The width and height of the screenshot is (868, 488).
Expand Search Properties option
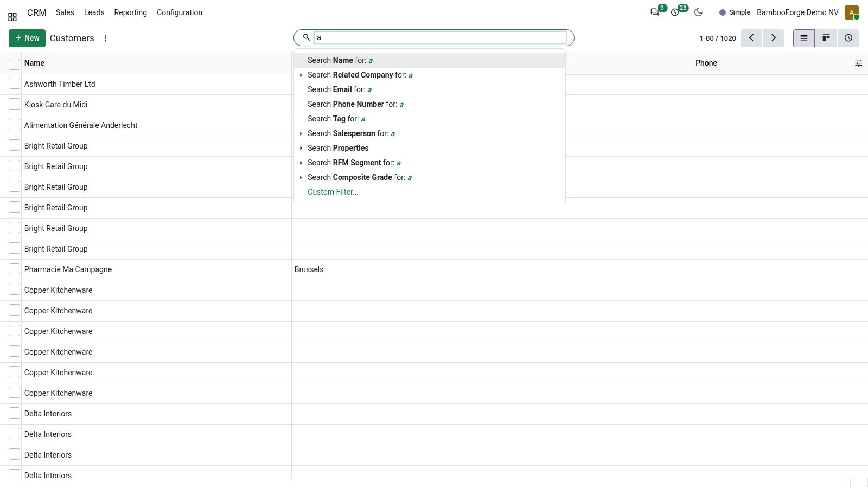tap(301, 149)
